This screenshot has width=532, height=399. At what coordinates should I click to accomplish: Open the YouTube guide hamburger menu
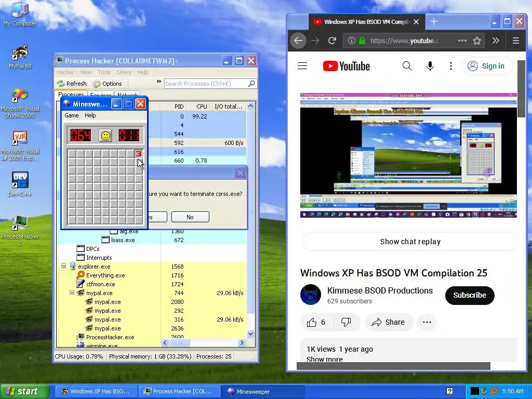302,66
